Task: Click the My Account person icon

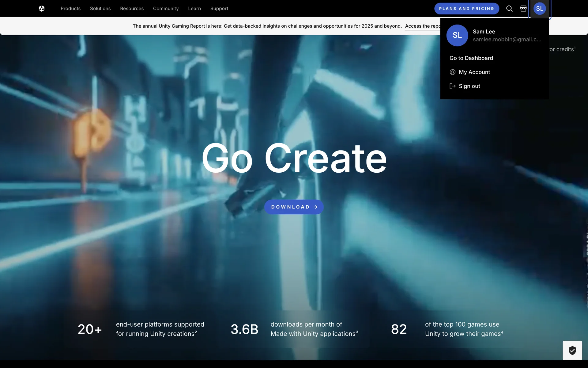Action: tap(452, 72)
